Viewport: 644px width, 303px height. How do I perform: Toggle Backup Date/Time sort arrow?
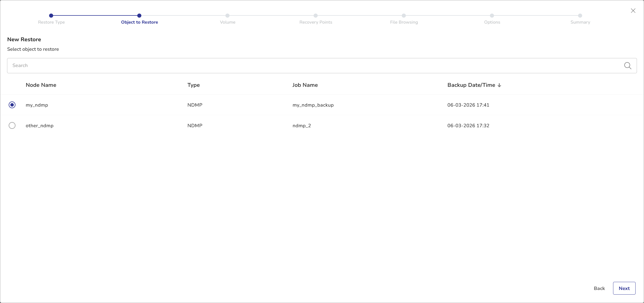pos(499,85)
